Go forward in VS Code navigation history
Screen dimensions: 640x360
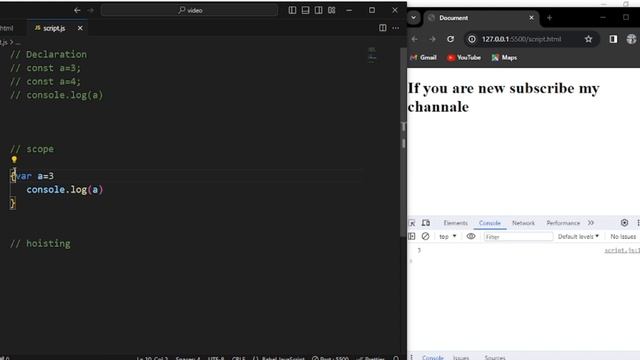click(x=91, y=10)
